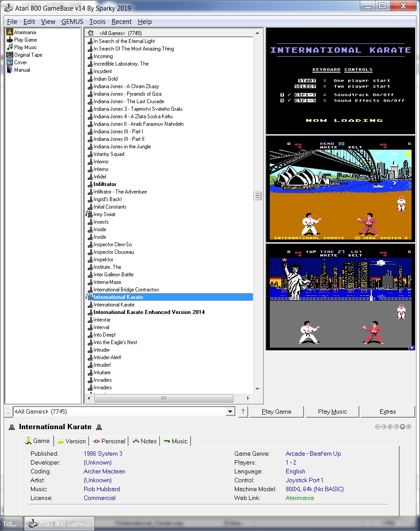
Task: Click the Archer Maclean coding link
Action: [104, 471]
